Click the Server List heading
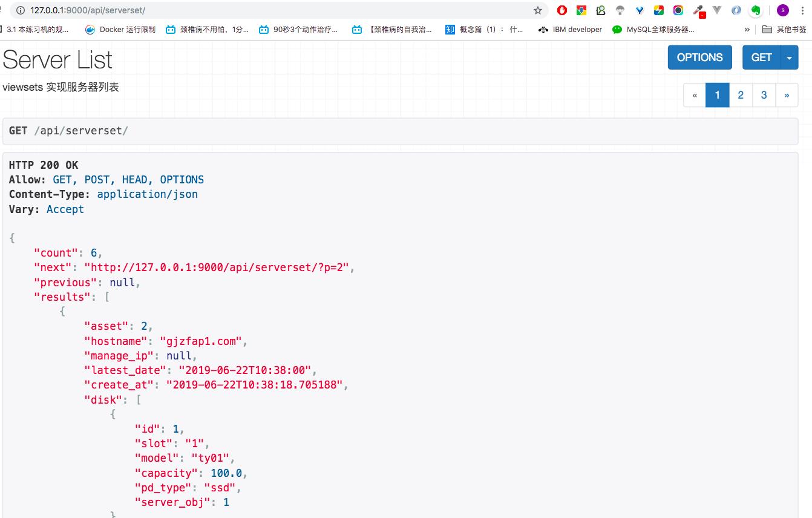812x518 pixels. [57, 59]
